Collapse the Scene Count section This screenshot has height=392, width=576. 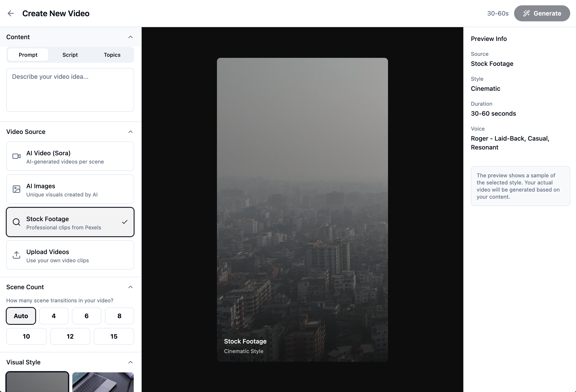pos(130,287)
